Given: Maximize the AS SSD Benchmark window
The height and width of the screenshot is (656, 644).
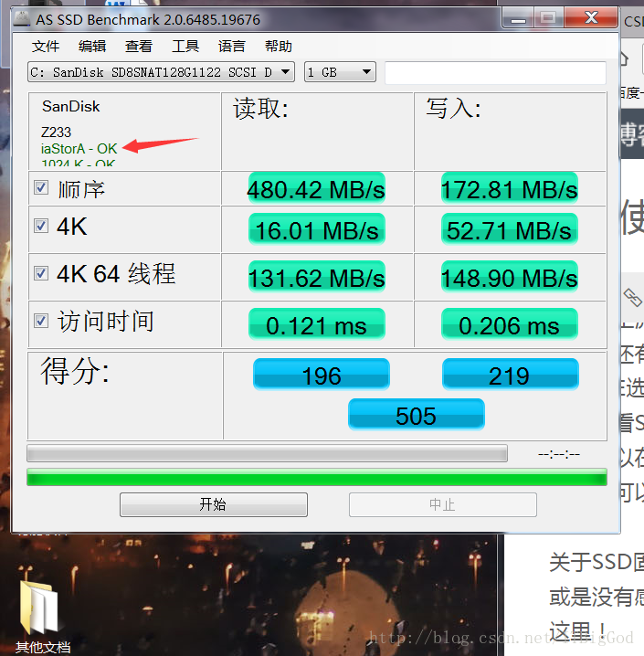Looking at the screenshot, I should 548,19.
